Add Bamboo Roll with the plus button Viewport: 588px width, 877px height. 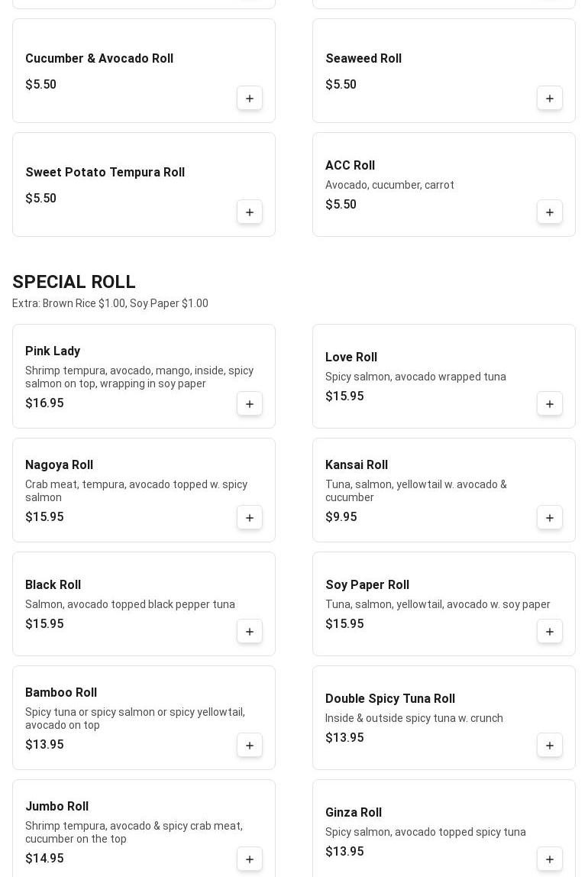[x=250, y=746]
